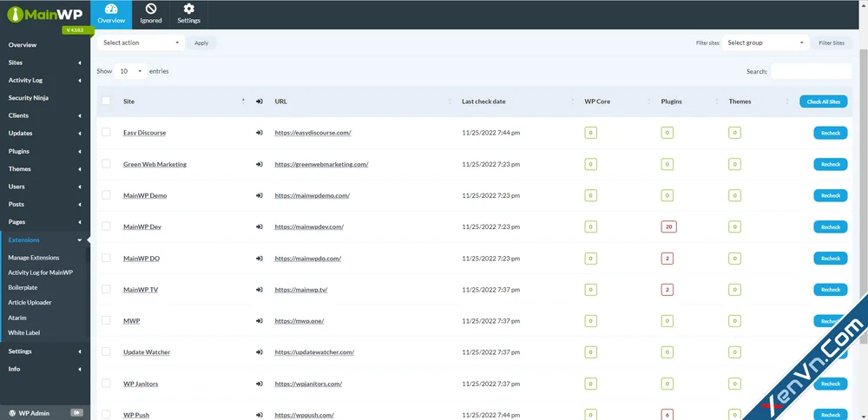Click plugins count 20 badge for MainWP Dev
868x420 pixels.
(x=668, y=226)
